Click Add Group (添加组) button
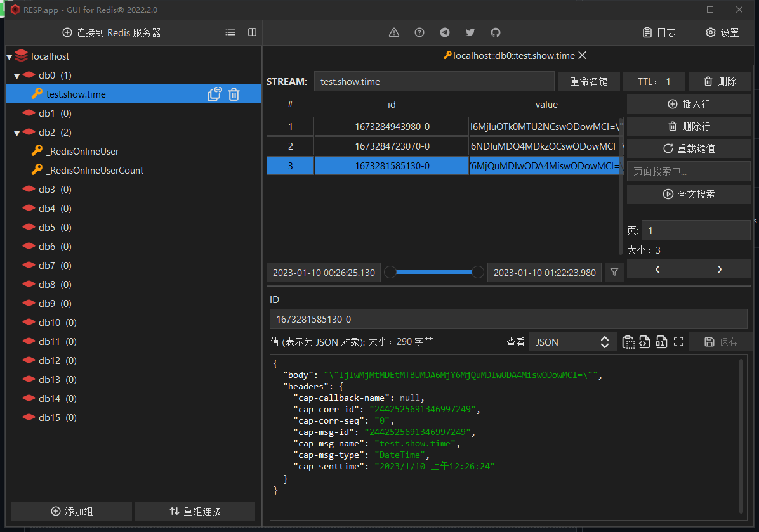Viewport: 759px width, 532px height. click(x=72, y=511)
